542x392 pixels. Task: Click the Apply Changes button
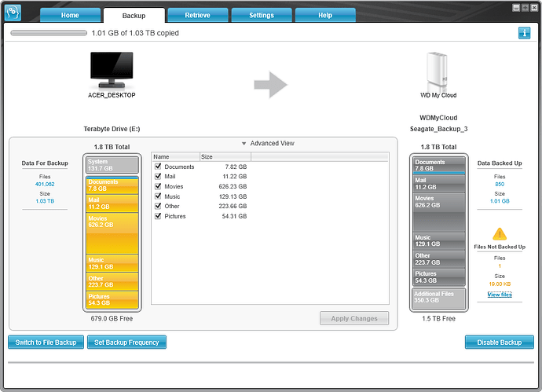point(354,318)
